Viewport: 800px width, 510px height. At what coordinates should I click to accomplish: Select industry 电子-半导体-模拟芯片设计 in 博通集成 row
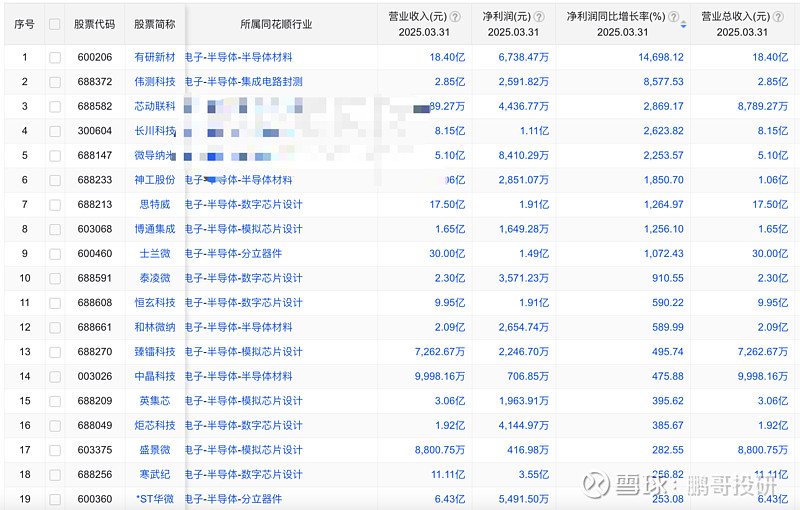(243, 229)
